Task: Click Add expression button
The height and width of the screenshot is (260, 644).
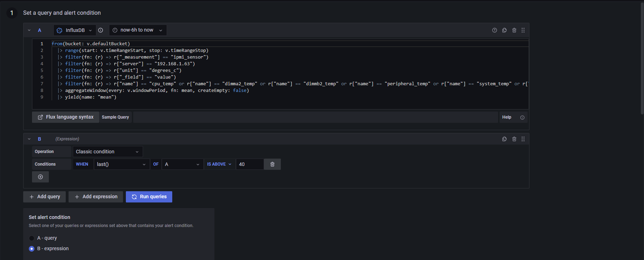Action: (x=96, y=197)
